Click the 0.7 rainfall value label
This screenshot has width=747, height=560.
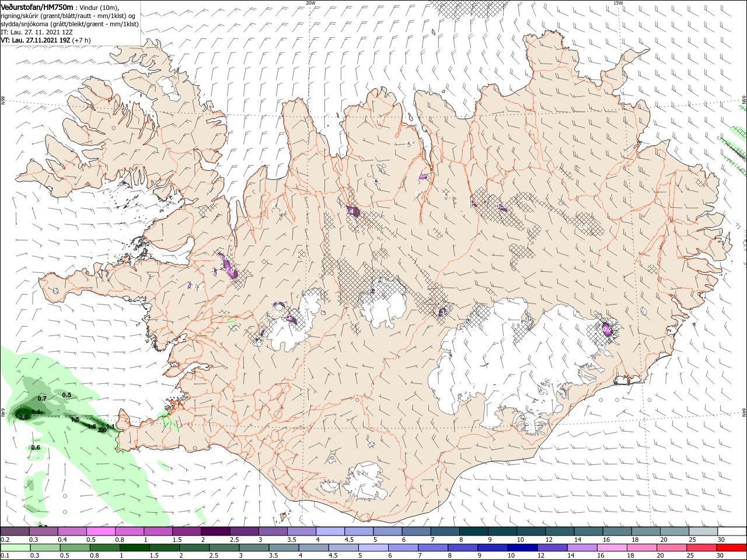click(42, 398)
